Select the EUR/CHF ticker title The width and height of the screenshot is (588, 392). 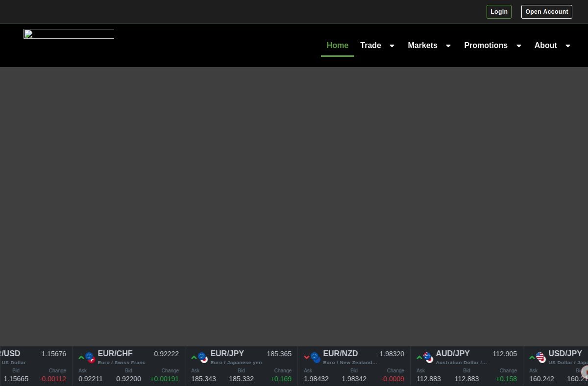pos(115,354)
